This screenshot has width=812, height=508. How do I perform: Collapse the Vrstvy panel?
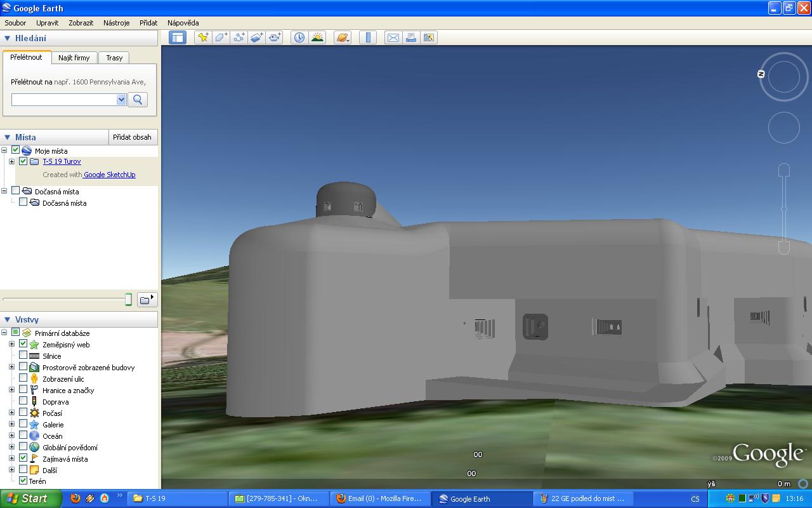coord(8,319)
